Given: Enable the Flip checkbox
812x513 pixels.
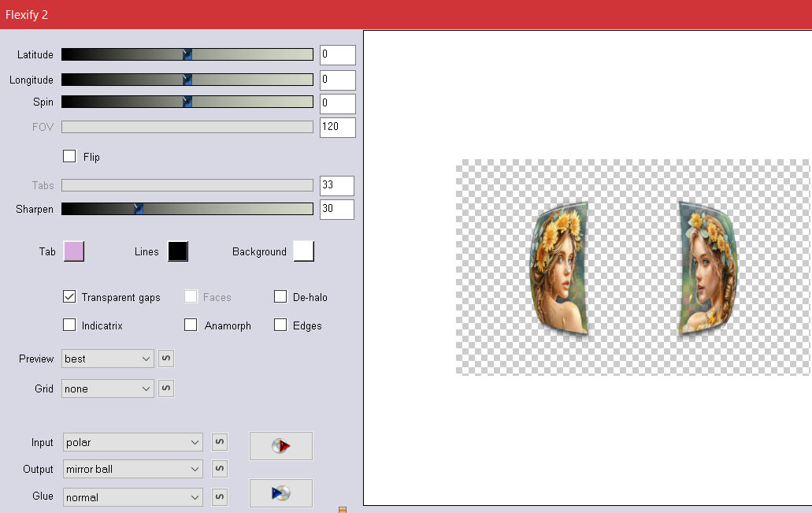Looking at the screenshot, I should coord(69,157).
